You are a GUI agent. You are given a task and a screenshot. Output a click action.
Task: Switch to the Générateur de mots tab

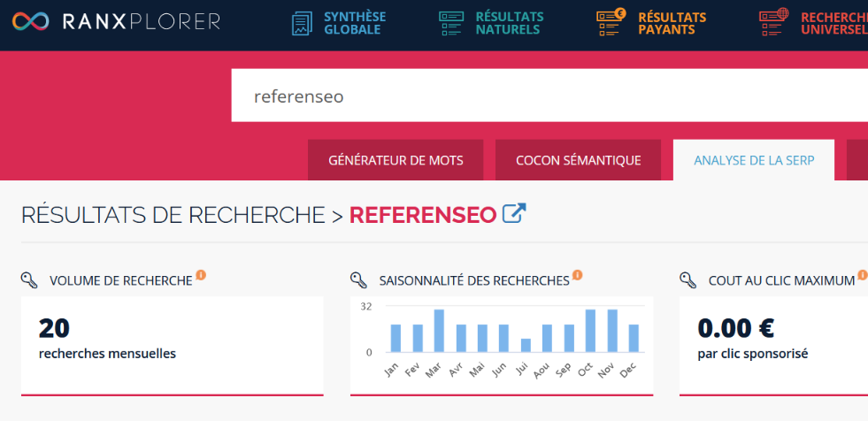pos(396,160)
